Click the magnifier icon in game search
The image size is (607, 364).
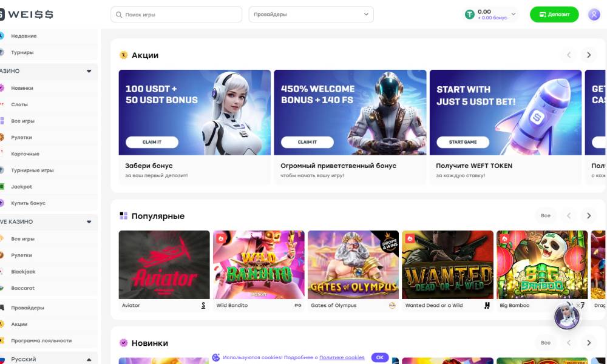click(x=119, y=15)
